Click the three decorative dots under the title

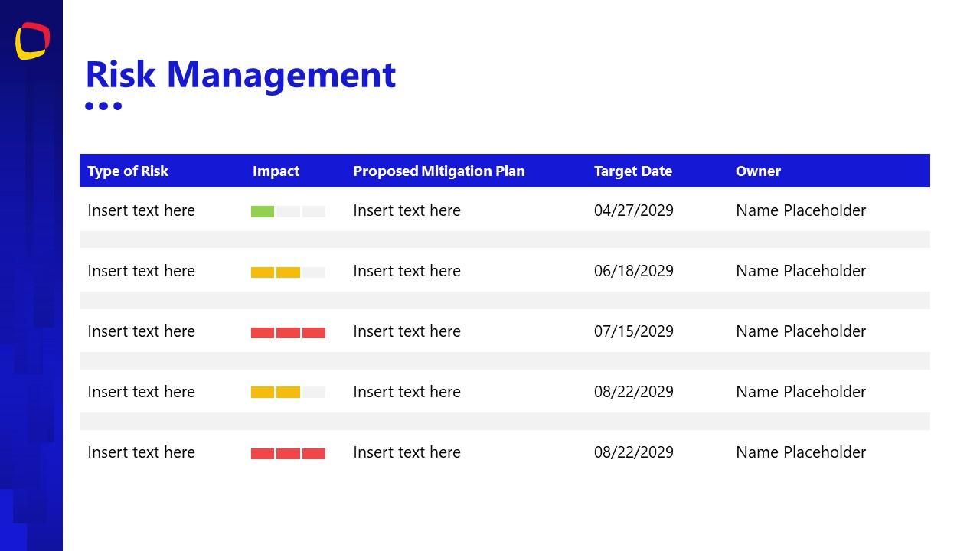pos(103,106)
